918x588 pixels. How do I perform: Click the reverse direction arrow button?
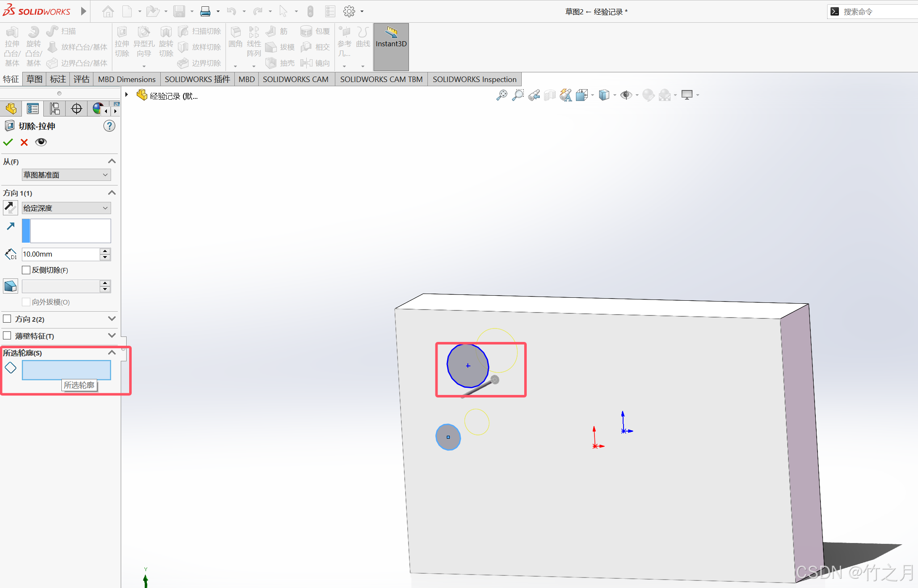(10, 208)
